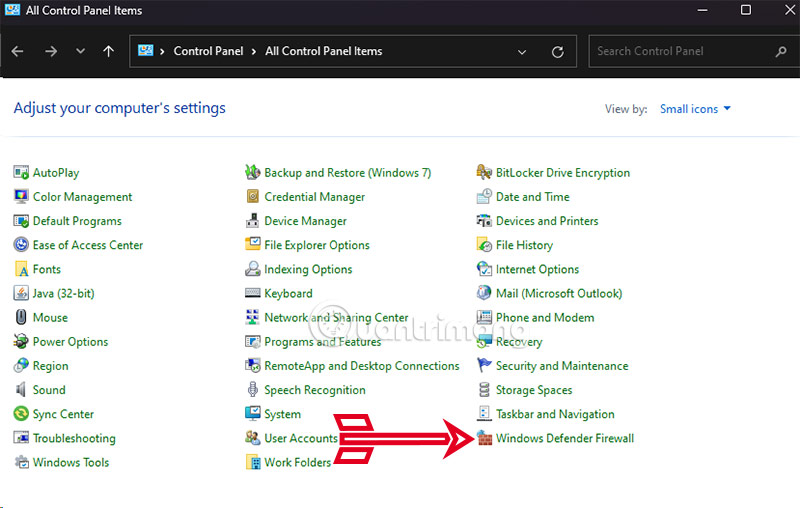800x508 pixels.
Task: Open the User Accounts icon
Action: point(253,438)
